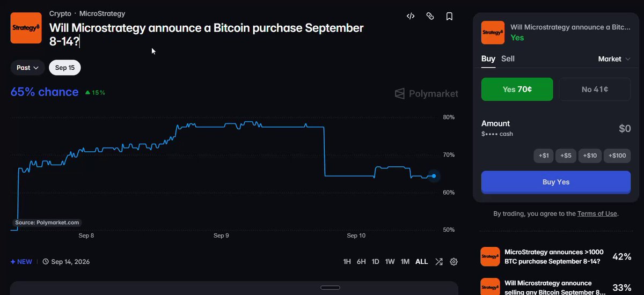Expand the Past dropdown

click(27, 68)
